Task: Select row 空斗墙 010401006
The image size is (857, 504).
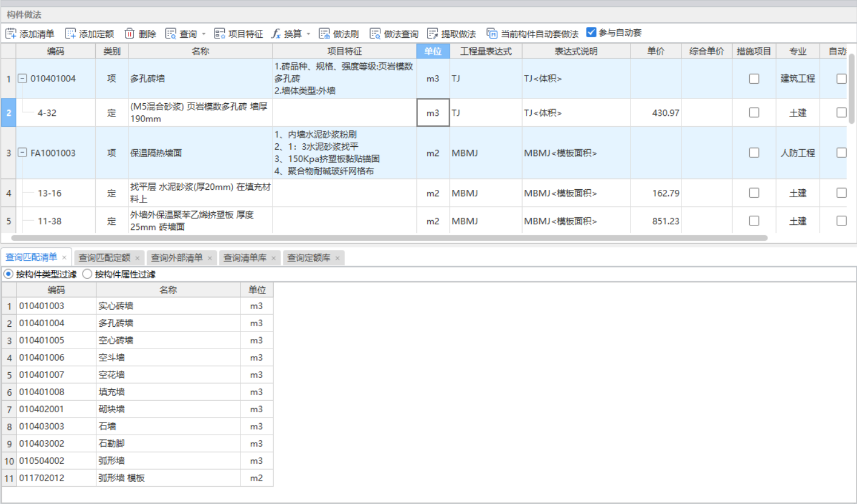Action: click(x=138, y=358)
